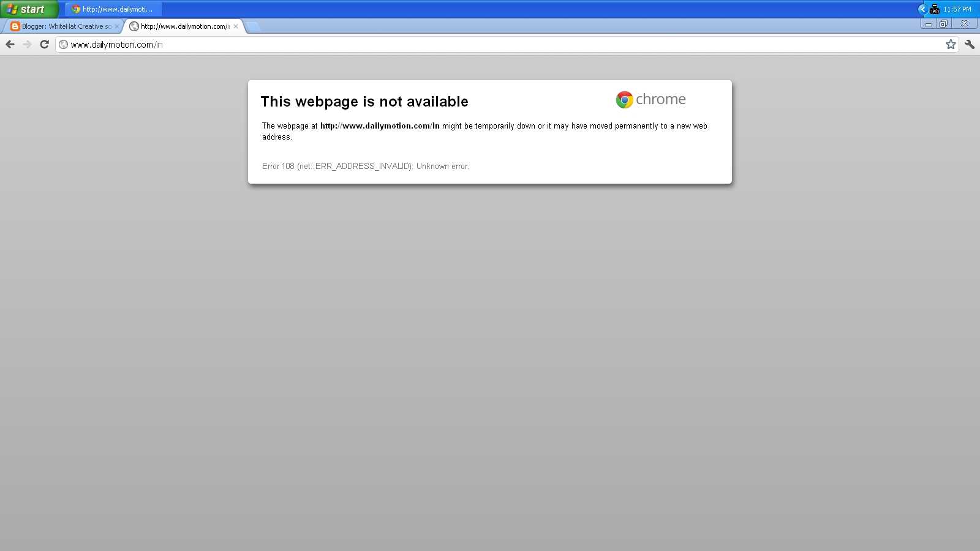Bookmark this page with the star icon
This screenshot has height=551, width=980.
pos(951,44)
